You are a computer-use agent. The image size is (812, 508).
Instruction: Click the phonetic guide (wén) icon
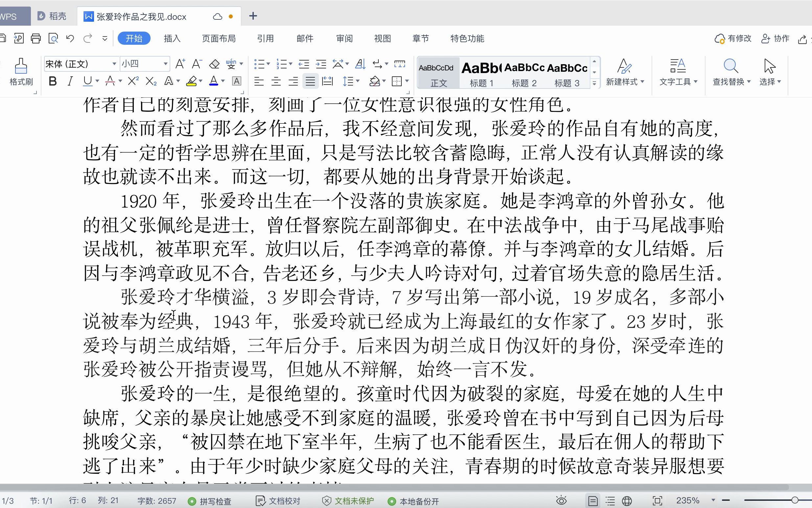tap(231, 64)
